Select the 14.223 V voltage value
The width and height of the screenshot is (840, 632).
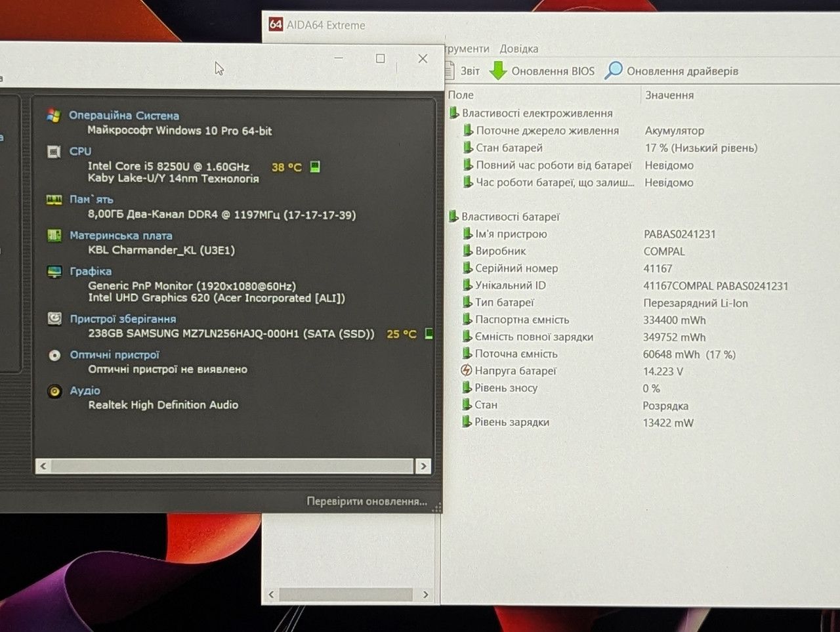[x=663, y=371]
